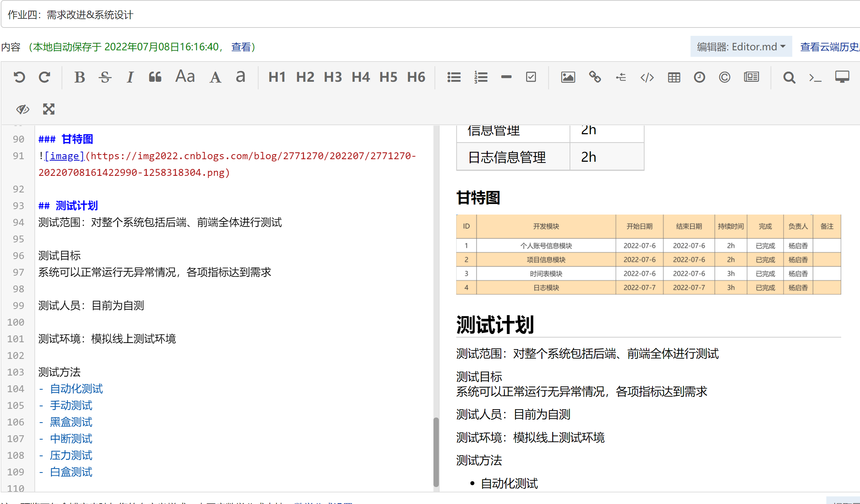Insert a task list checkbox item
Screen dimensions: 860x504
pyautogui.click(x=531, y=77)
